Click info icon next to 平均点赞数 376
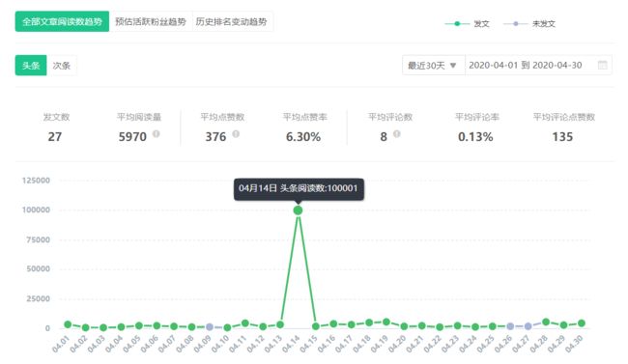Viewport: 628px width, 364px height. coord(236,134)
